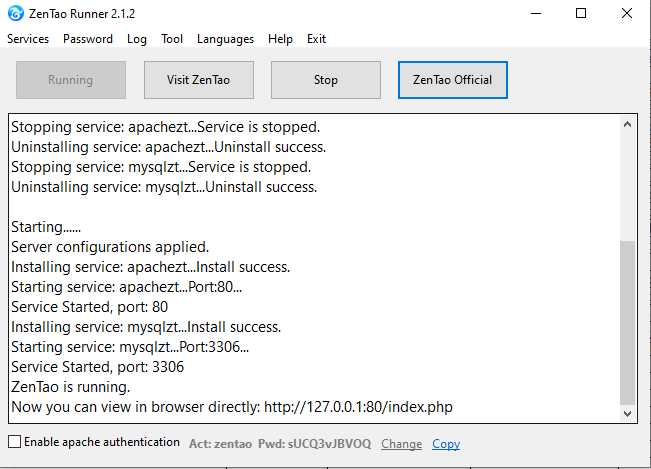Open the Services menu
This screenshot has height=469, width=651.
tap(28, 39)
